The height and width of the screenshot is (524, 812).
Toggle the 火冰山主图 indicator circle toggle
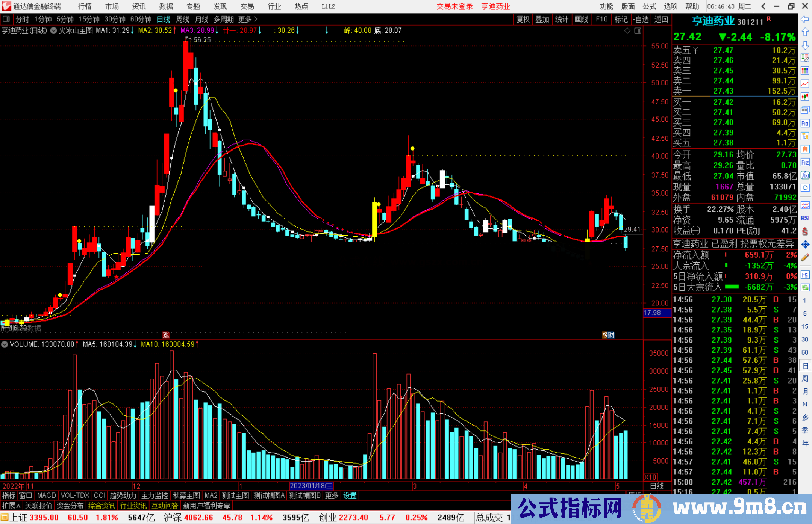[54, 31]
